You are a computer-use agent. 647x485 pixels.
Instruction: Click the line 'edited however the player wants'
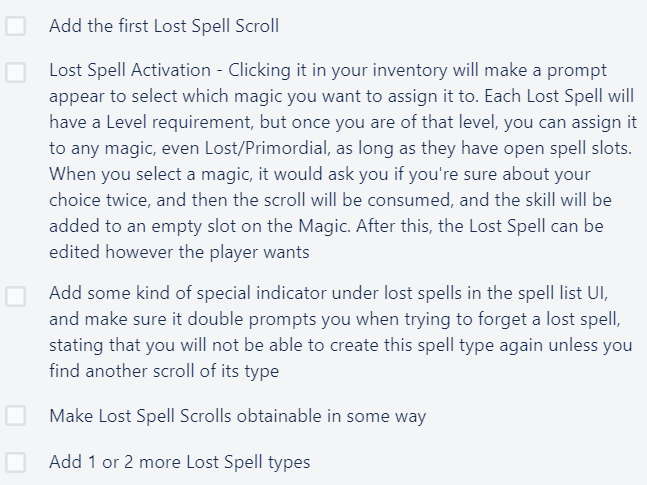179,252
